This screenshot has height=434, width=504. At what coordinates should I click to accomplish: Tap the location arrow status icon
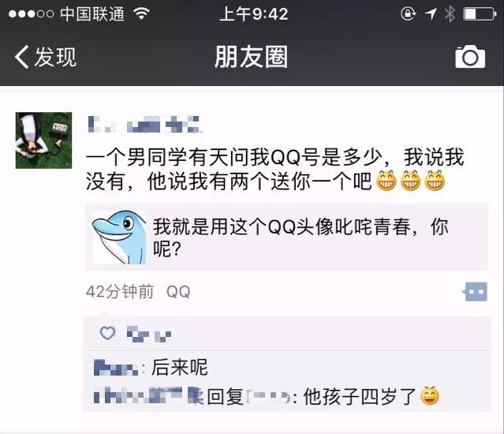tap(431, 14)
